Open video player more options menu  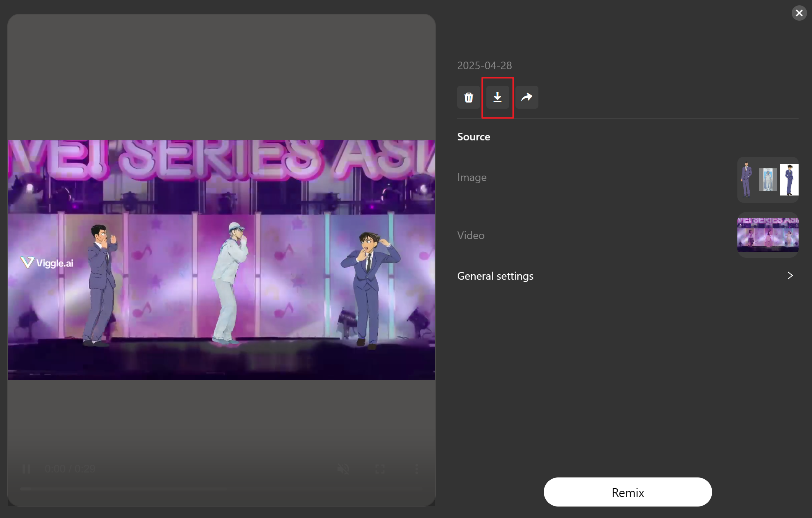coord(416,469)
